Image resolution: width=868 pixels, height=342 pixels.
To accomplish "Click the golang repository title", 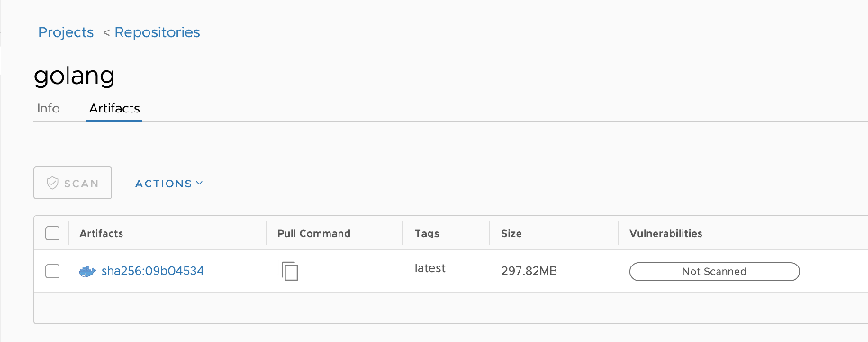I will (x=75, y=75).
